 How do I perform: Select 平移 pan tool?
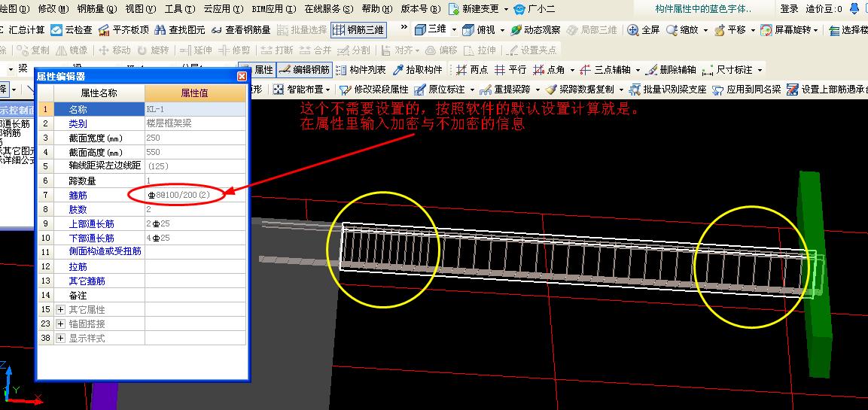[x=730, y=30]
